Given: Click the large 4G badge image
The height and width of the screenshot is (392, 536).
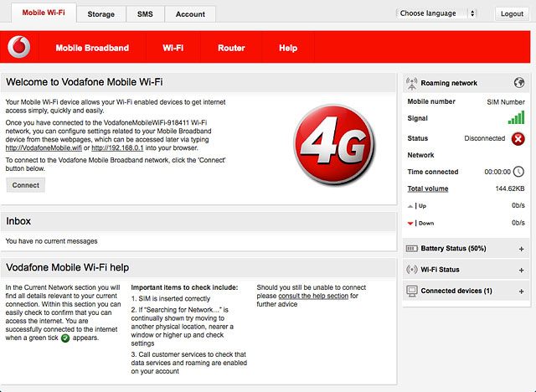Looking at the screenshot, I should tap(334, 144).
